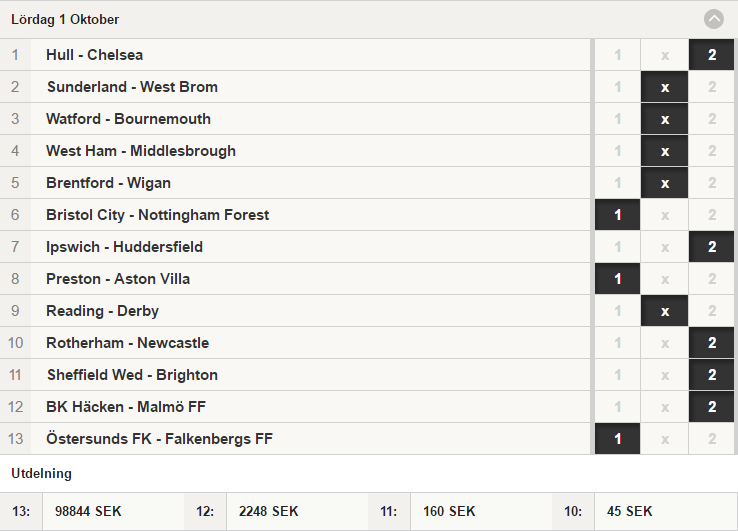Image resolution: width=738 pixels, height=531 pixels.
Task: Select x for Rotherham - Newcastle
Action: [665, 343]
